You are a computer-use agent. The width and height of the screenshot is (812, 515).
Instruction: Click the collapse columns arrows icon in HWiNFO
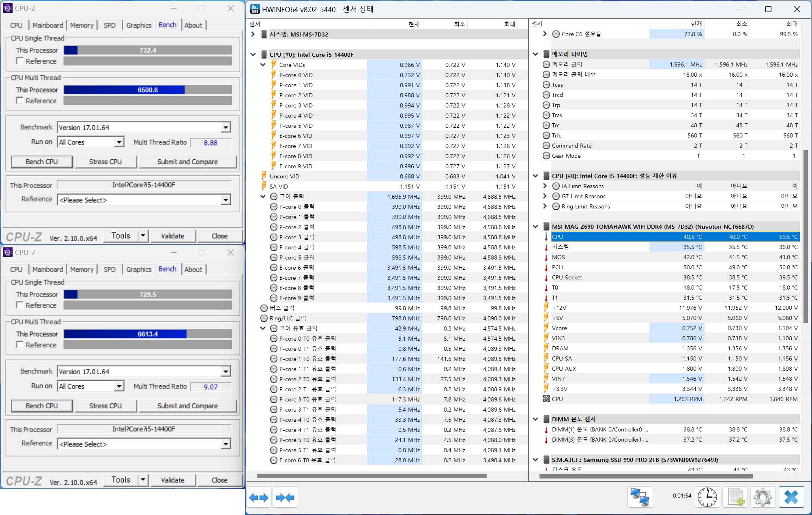pos(285,497)
